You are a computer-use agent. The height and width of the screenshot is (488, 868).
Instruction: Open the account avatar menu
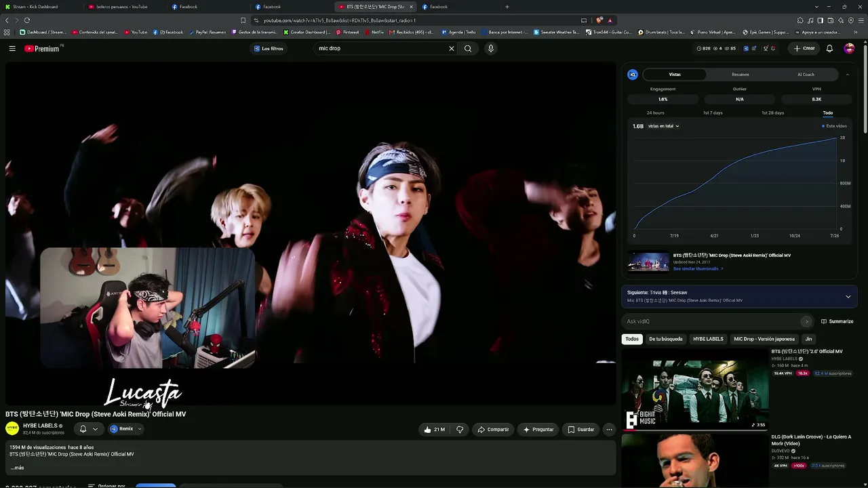849,49
